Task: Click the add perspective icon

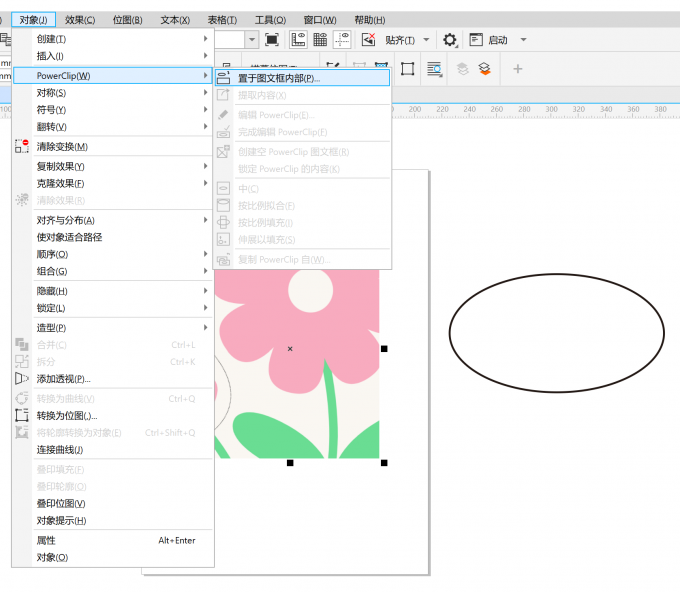Action: click(22, 379)
